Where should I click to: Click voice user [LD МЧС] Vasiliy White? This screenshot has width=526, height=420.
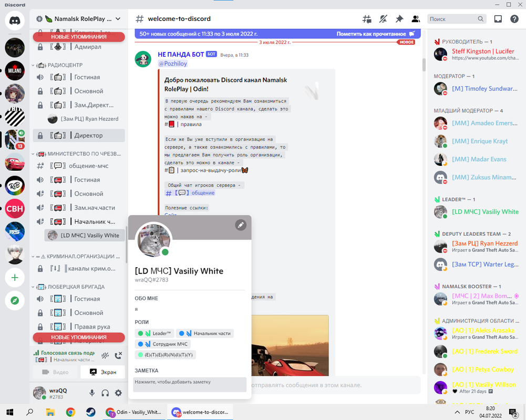84,235
